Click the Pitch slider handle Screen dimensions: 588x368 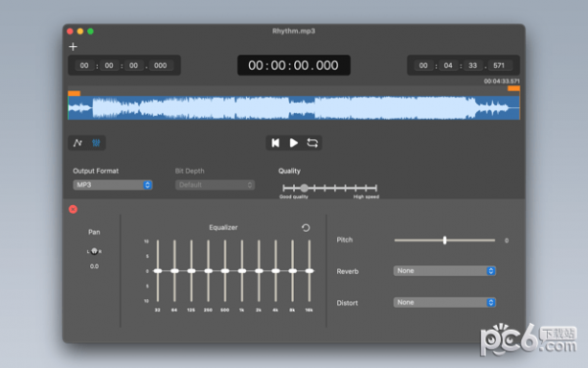(x=445, y=240)
